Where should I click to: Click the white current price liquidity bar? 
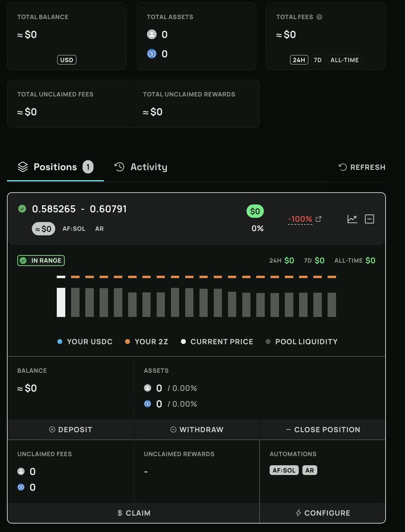[x=61, y=302]
